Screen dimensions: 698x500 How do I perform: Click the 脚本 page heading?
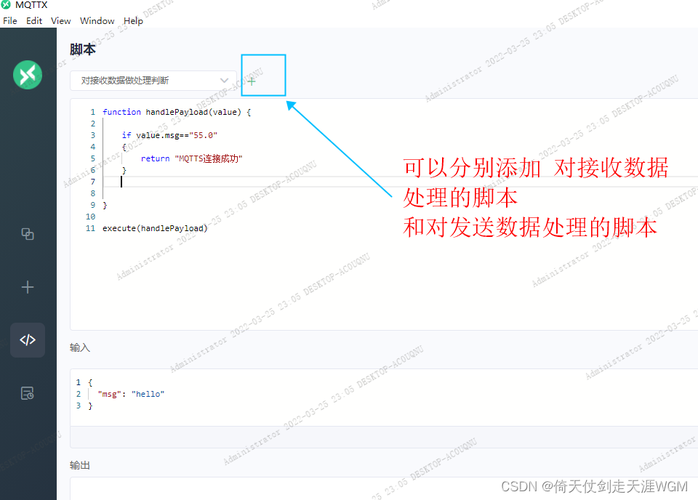click(83, 49)
